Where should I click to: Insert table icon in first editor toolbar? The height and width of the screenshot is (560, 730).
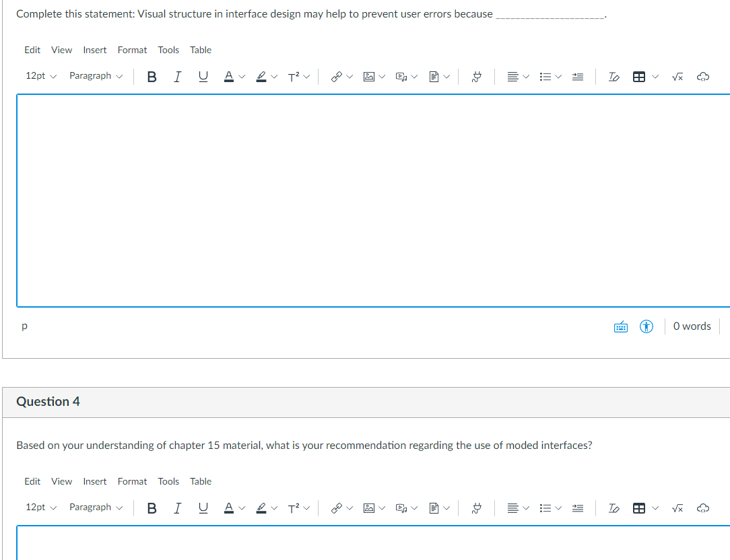coord(639,77)
